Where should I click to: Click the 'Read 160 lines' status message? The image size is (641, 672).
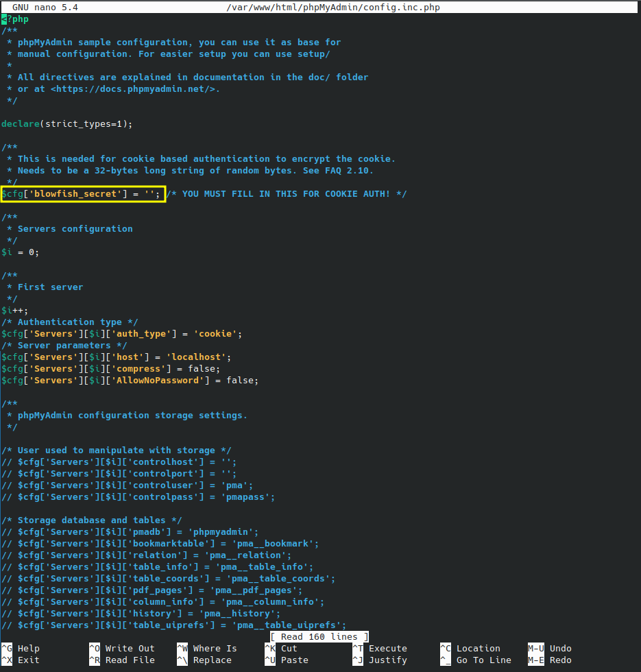point(319,637)
